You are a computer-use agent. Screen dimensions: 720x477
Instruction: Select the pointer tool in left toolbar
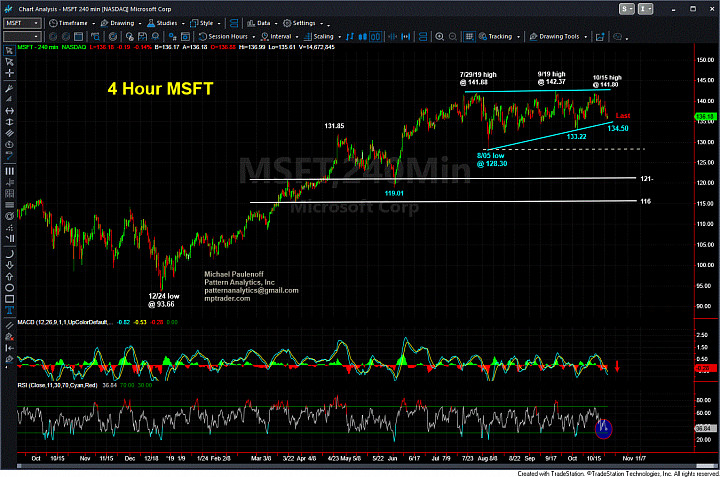pos(9,51)
